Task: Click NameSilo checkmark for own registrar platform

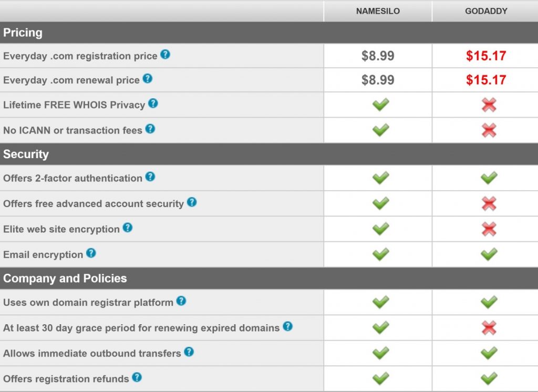Action: (x=381, y=302)
